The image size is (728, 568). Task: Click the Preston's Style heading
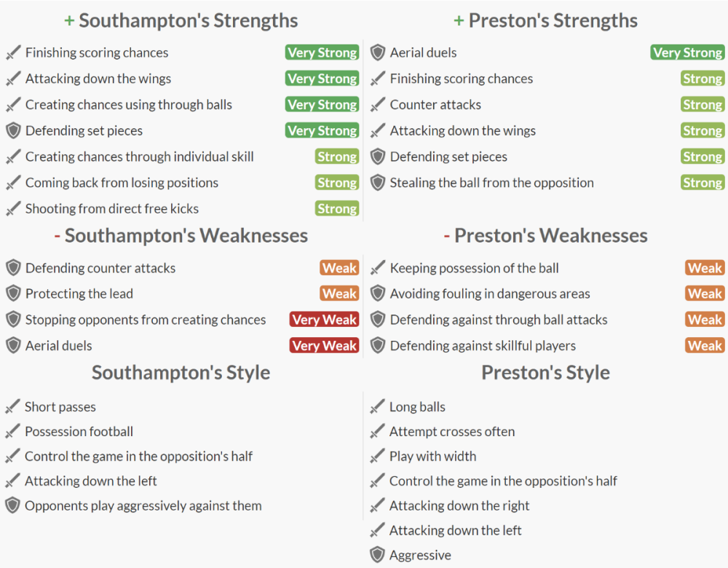click(x=545, y=373)
